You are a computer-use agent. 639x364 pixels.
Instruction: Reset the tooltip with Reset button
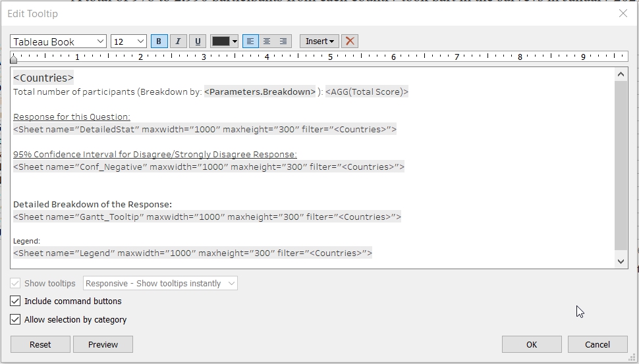[x=40, y=344]
